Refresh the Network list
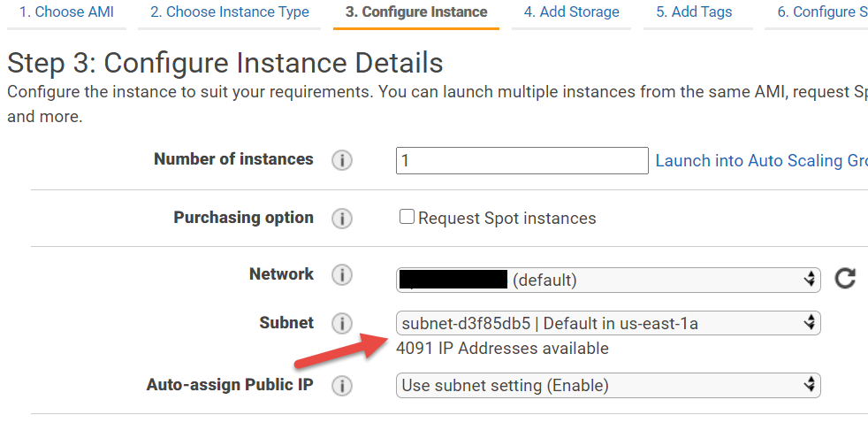The height and width of the screenshot is (423, 868). [845, 280]
